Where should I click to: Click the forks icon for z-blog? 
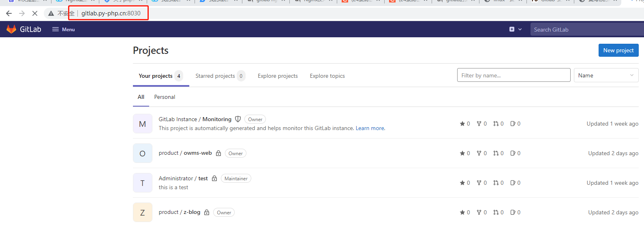click(479, 212)
